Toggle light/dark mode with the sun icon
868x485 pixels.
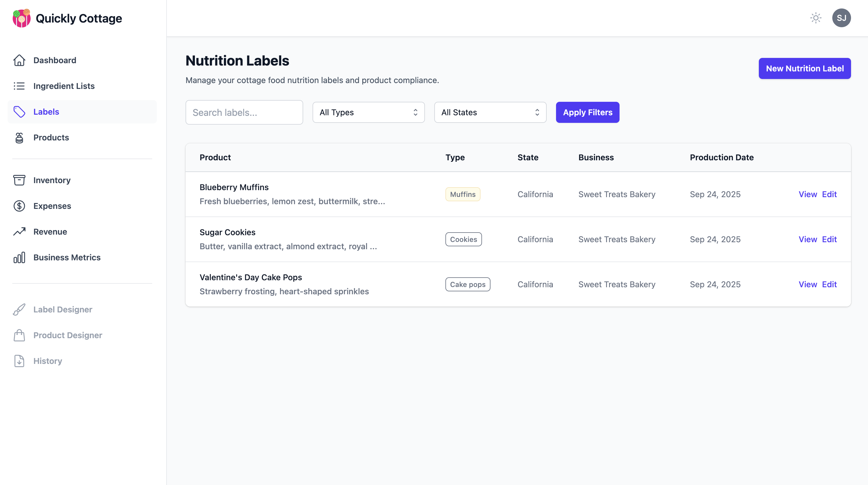tap(816, 18)
